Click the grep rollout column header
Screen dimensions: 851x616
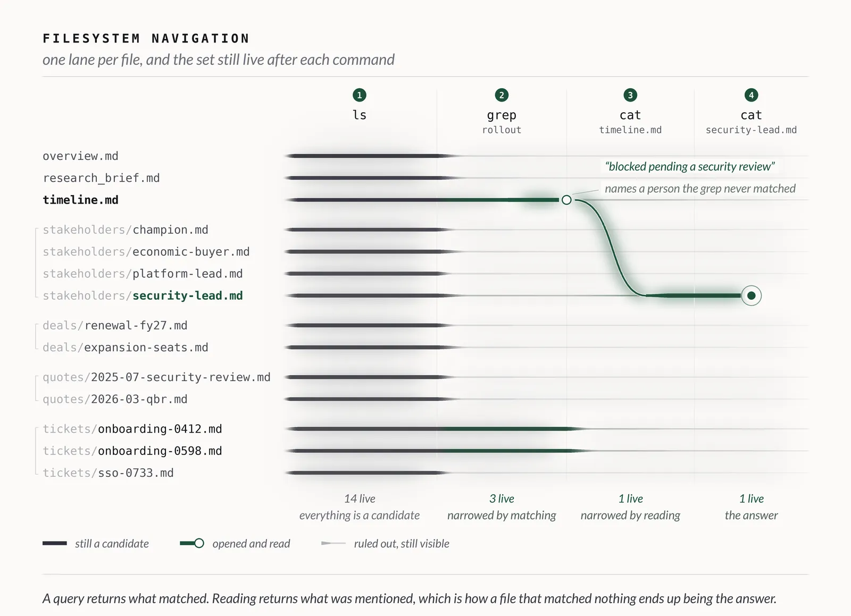pyautogui.click(x=502, y=122)
